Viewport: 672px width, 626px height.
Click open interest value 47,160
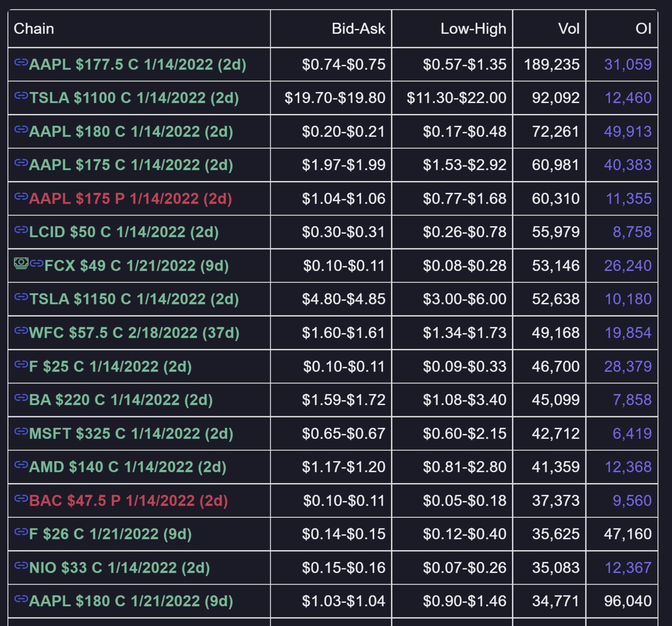click(628, 534)
